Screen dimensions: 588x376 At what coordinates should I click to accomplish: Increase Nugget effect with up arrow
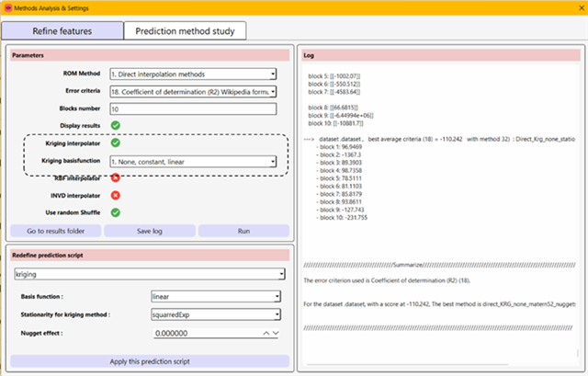pos(266,333)
